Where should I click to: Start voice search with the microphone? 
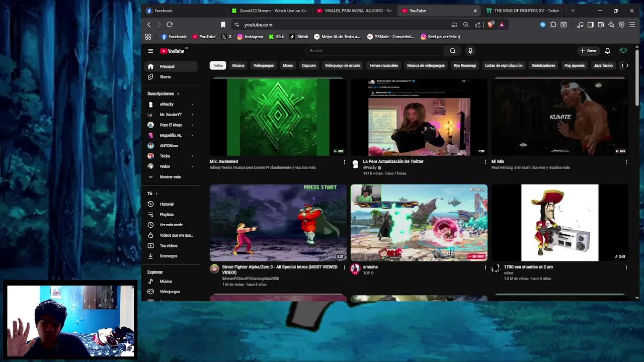(x=470, y=51)
